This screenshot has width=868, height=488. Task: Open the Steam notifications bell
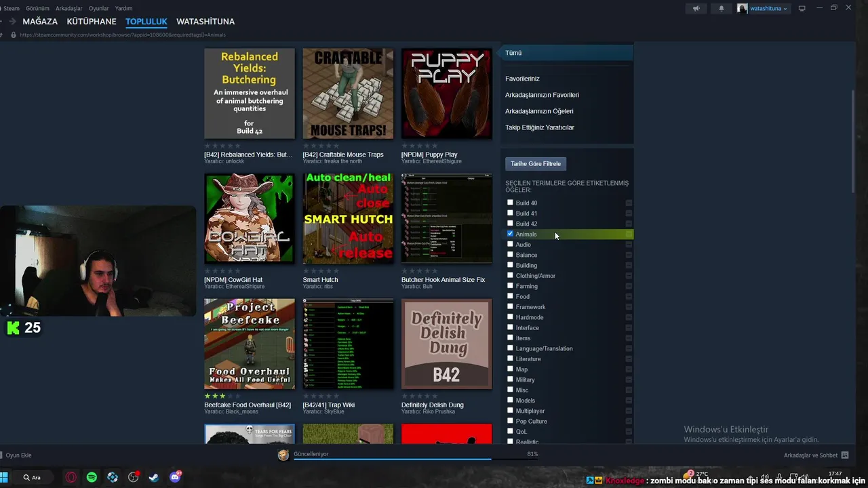click(x=721, y=8)
